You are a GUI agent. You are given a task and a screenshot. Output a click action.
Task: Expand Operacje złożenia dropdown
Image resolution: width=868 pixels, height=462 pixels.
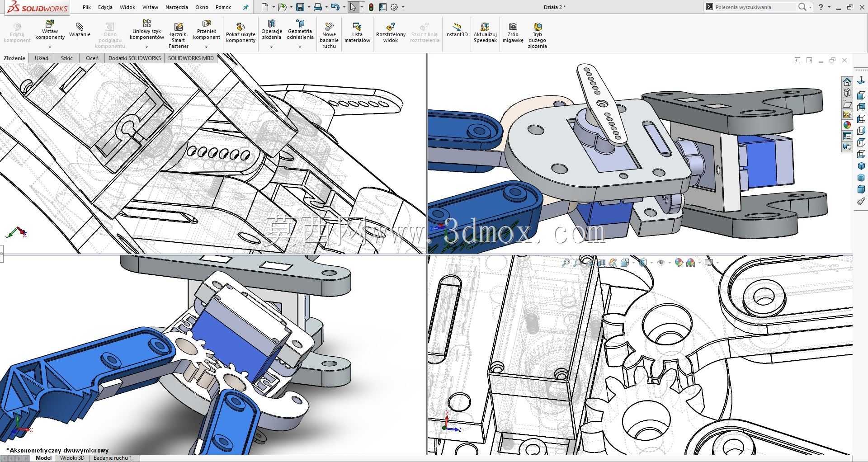(272, 47)
